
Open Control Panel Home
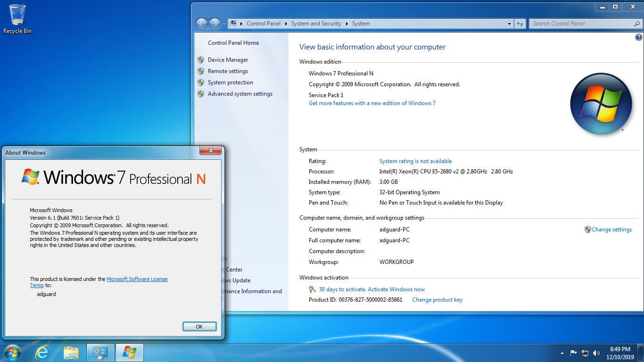(233, 43)
